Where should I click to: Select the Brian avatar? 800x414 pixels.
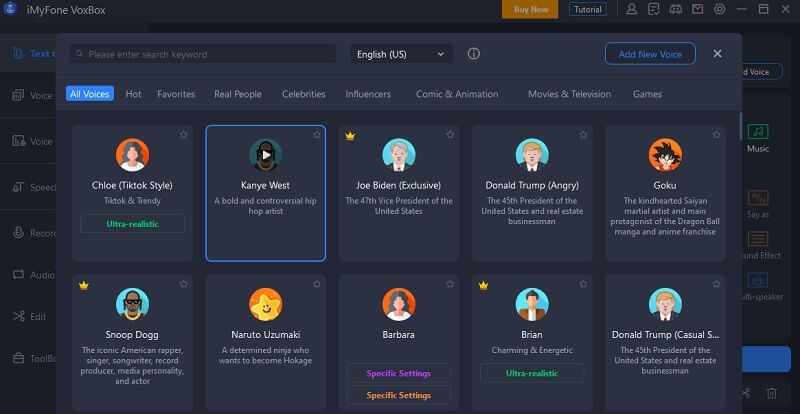(x=532, y=304)
